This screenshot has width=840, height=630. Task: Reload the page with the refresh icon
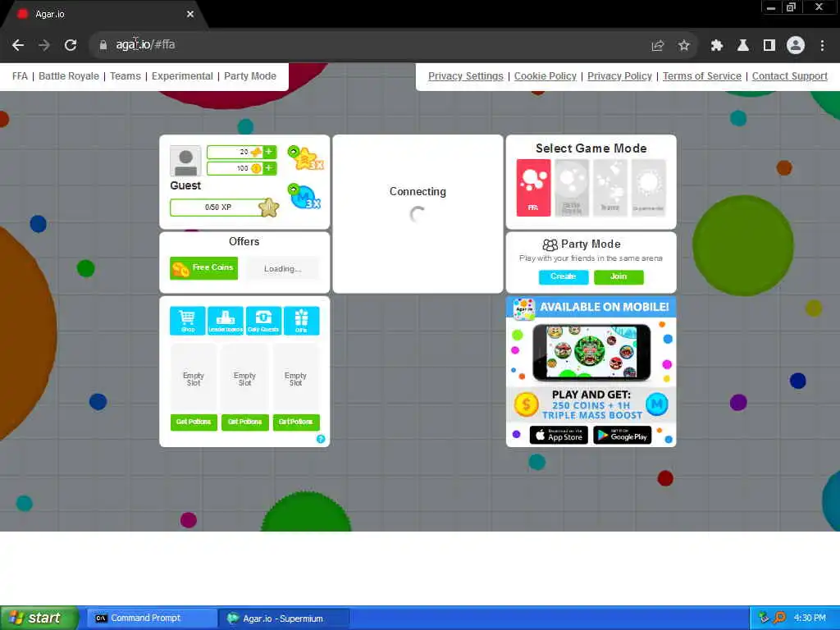point(71,45)
